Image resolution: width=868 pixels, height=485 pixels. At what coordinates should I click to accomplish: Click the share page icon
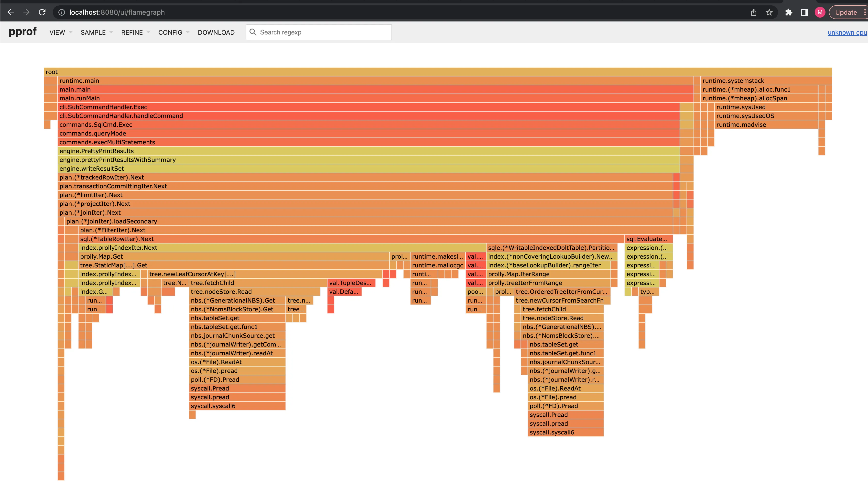(x=753, y=12)
